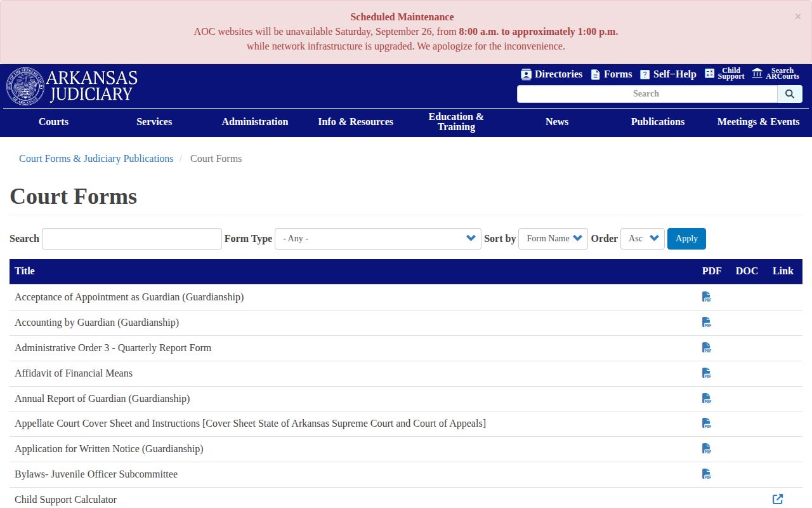Image resolution: width=812 pixels, height=508 pixels.
Task: Open the Child Support header link
Action: click(724, 74)
